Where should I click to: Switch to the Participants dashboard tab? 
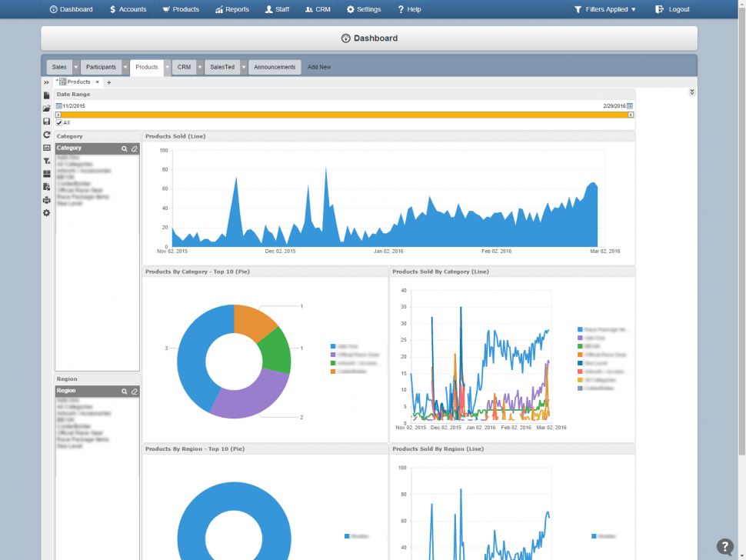point(101,67)
